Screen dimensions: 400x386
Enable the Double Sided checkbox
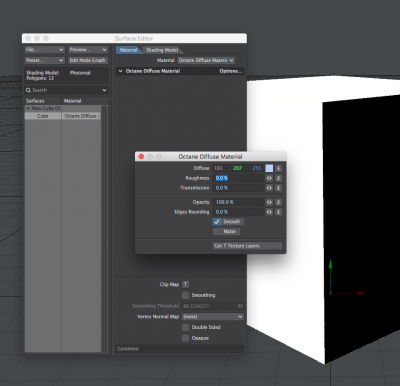tap(185, 327)
